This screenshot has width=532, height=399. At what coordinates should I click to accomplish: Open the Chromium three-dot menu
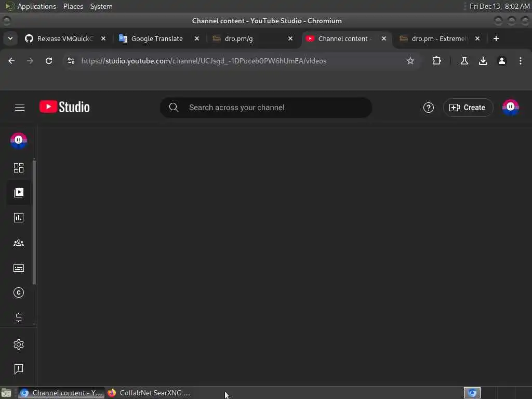tap(521, 61)
